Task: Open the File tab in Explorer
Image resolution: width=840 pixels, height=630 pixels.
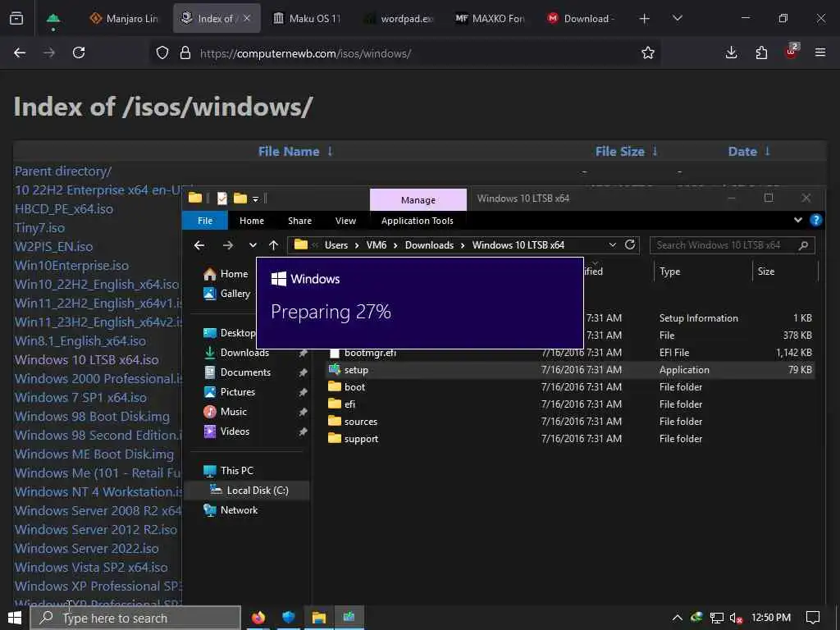Action: 205,221
